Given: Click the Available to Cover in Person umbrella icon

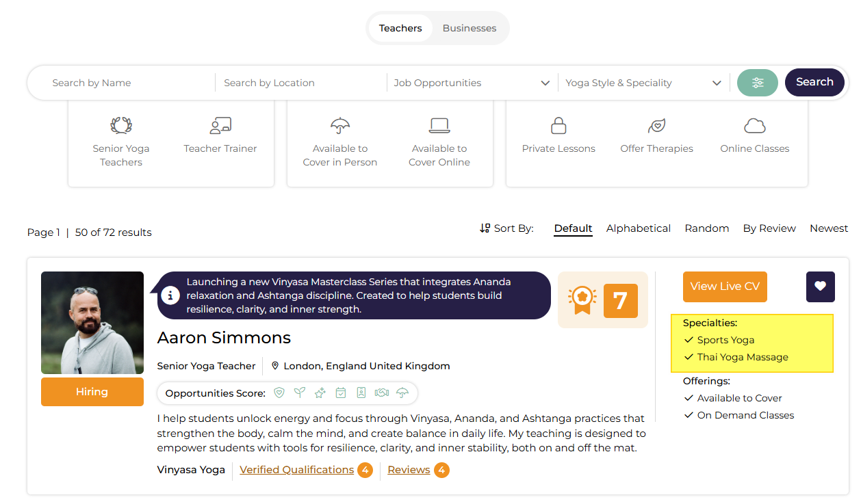Looking at the screenshot, I should tap(340, 125).
